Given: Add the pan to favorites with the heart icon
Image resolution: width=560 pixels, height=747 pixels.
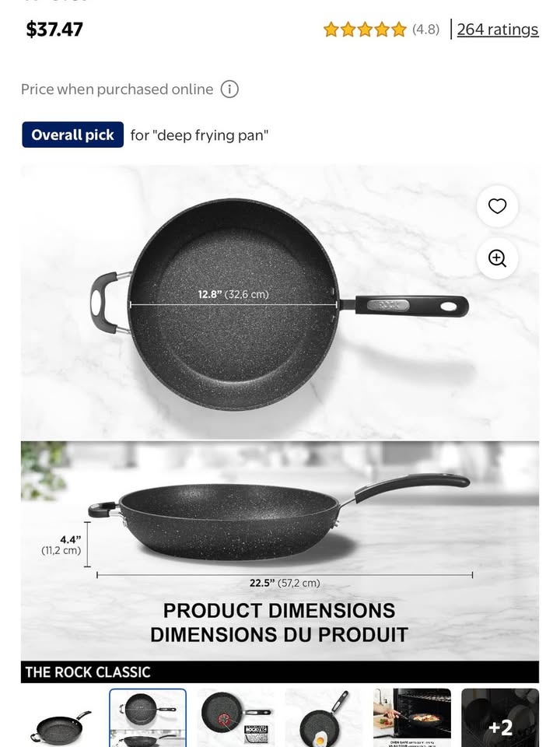Looking at the screenshot, I should (497, 206).
